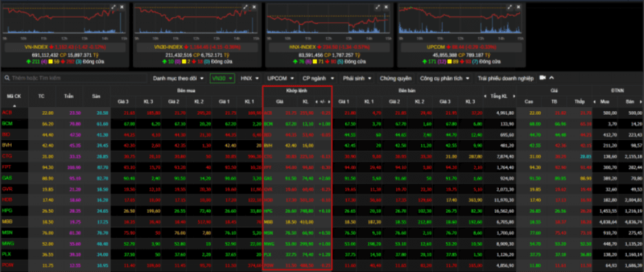Open the HNX dropdown

(250, 78)
